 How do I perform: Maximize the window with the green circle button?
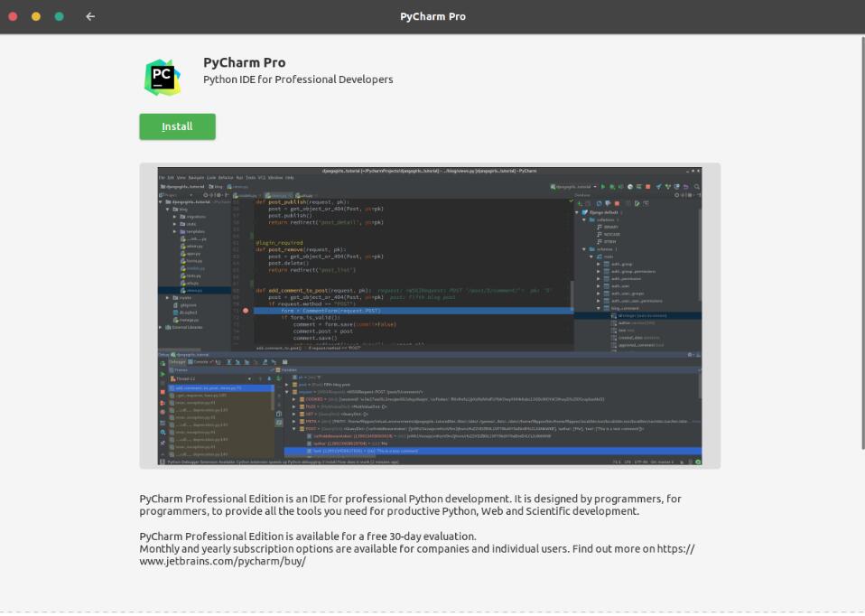point(59,16)
